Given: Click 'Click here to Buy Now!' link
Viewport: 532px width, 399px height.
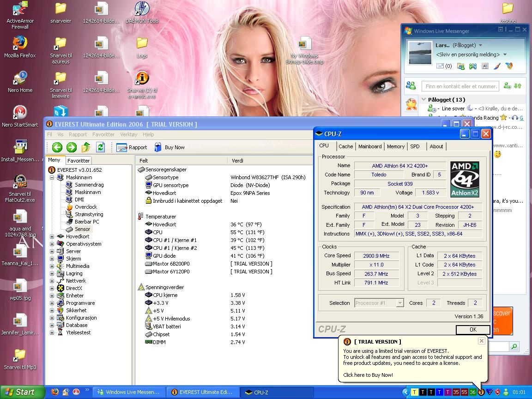Looking at the screenshot, I should [x=368, y=375].
